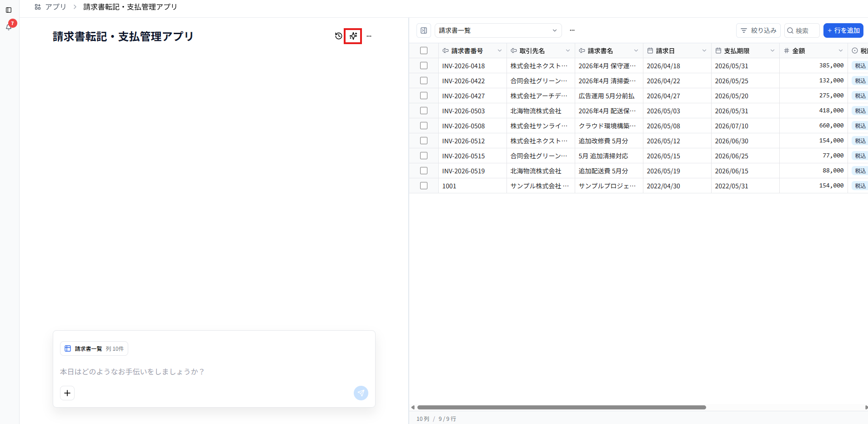
Task: Click 請求書転記・支払管理アプリ breadcrumb item
Action: click(130, 7)
